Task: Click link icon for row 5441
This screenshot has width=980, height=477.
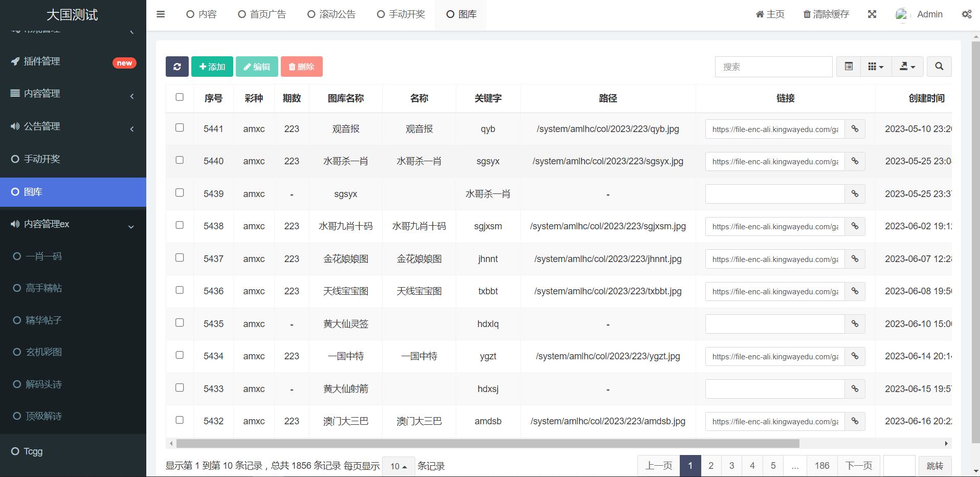Action: [855, 129]
